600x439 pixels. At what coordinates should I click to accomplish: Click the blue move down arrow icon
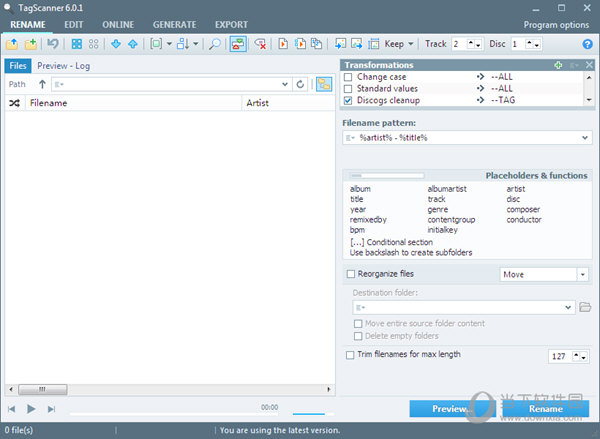click(x=116, y=44)
